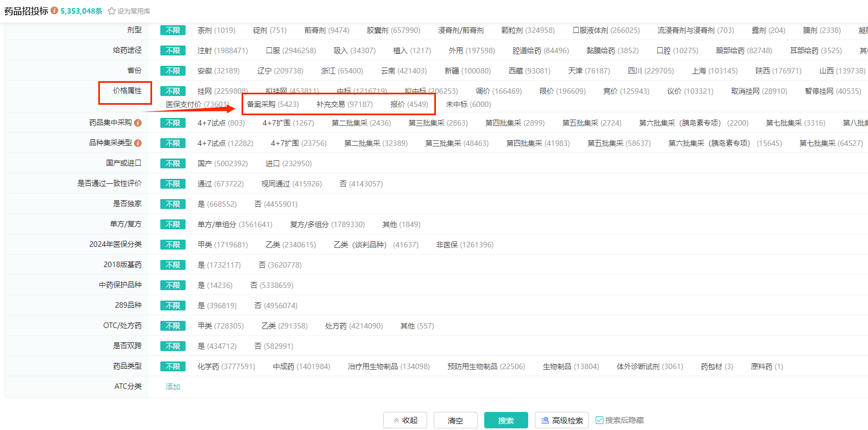Image resolution: width=868 pixels, height=430 pixels.
Task: Filter province by 安徽 (32189)
Action: pyautogui.click(x=219, y=71)
